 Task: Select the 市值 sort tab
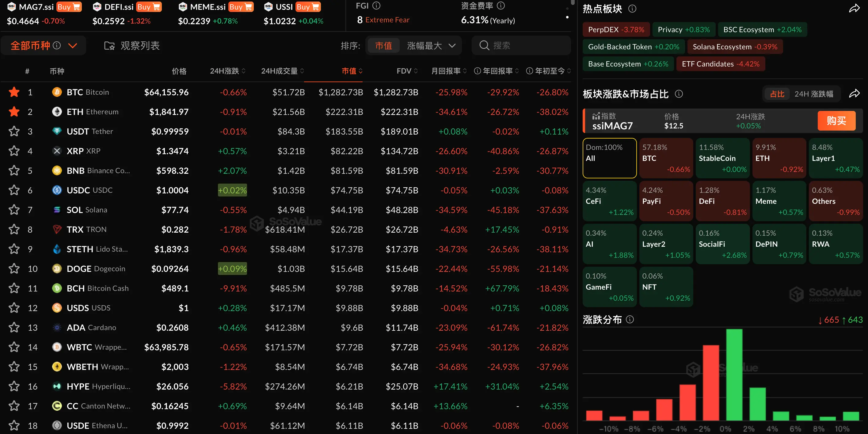click(x=383, y=45)
